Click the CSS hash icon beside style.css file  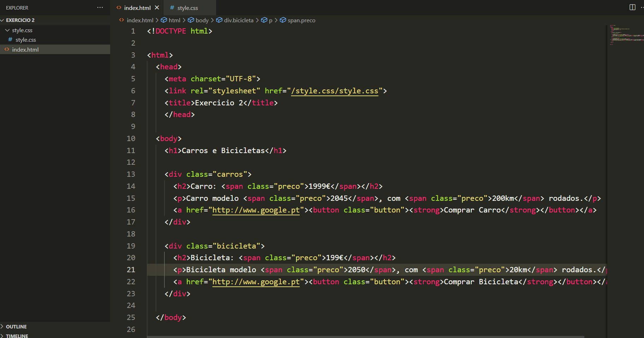click(x=10, y=40)
